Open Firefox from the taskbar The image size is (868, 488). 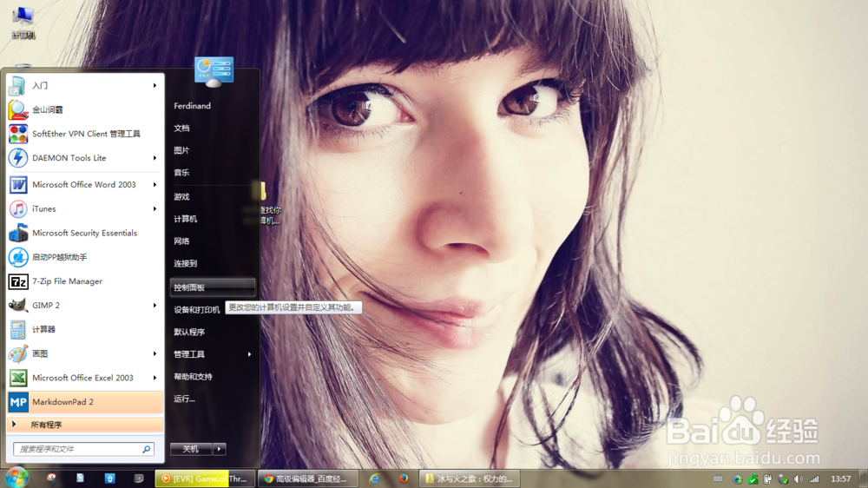[404, 478]
